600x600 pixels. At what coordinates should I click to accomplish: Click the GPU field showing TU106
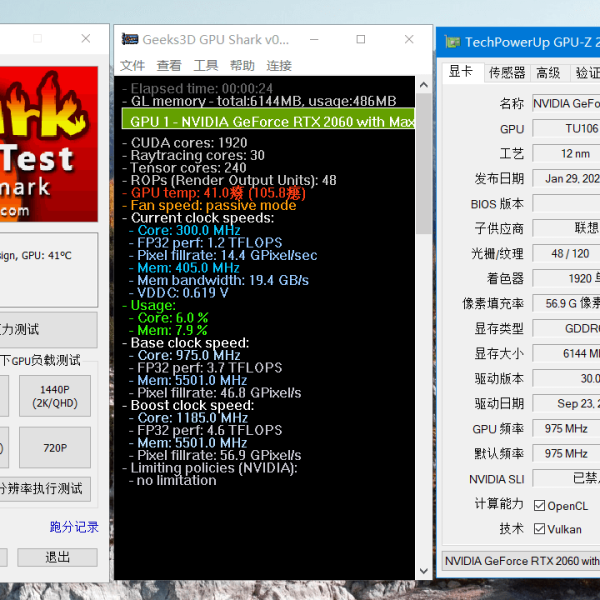coord(566,129)
